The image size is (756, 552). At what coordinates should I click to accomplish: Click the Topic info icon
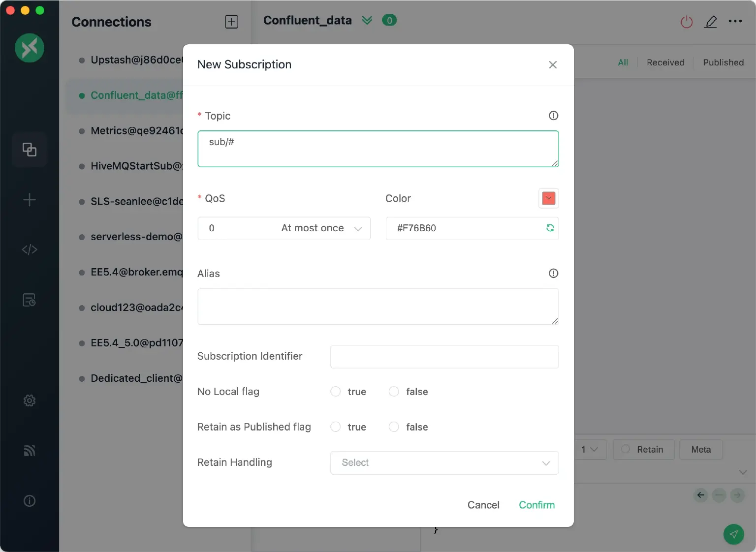click(553, 116)
